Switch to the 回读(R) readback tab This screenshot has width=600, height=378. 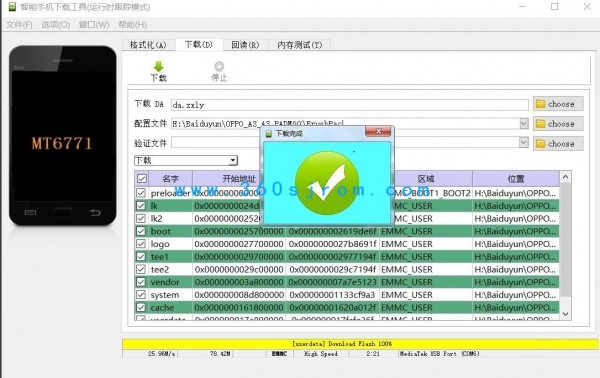[245, 45]
